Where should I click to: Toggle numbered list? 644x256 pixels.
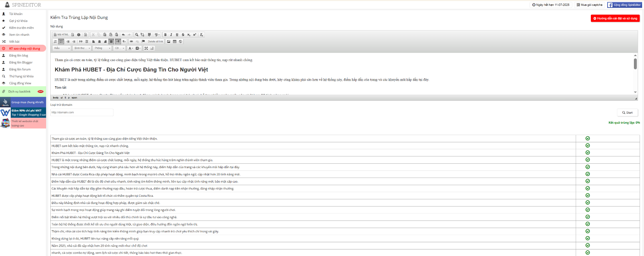[x=55, y=42]
